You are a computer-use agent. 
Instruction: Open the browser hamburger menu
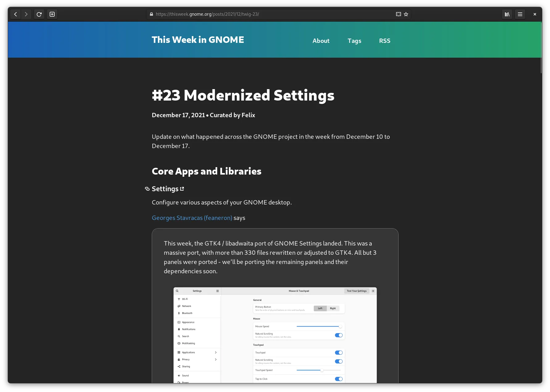point(520,14)
